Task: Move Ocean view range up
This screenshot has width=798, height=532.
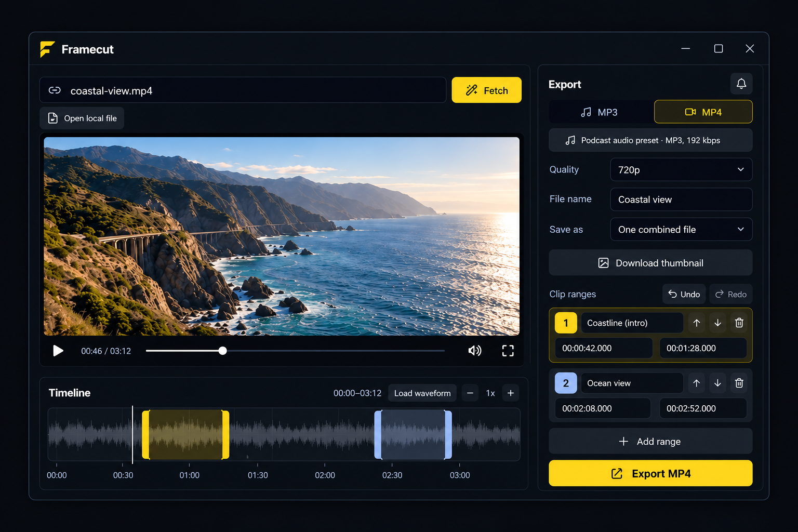Action: 697,383
